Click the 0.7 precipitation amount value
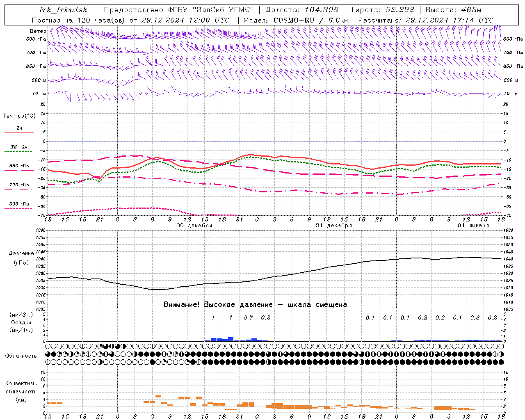The image size is (525, 420). click(x=248, y=317)
